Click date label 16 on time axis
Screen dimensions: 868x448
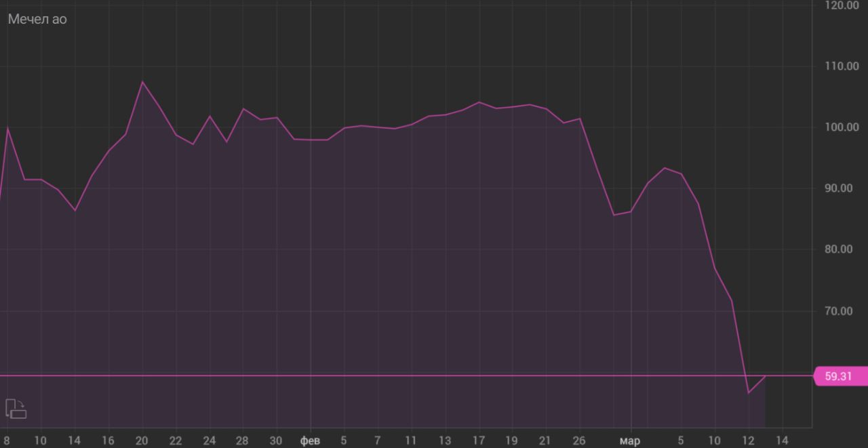pyautogui.click(x=108, y=441)
